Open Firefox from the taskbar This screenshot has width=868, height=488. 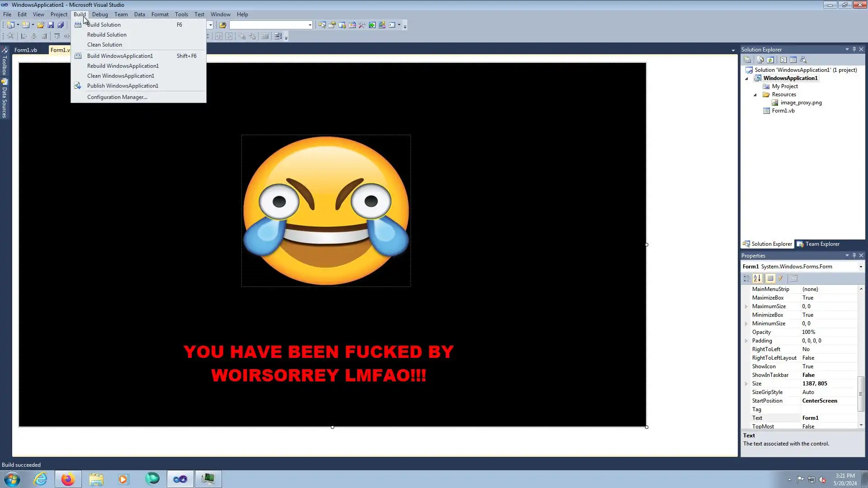[68, 479]
